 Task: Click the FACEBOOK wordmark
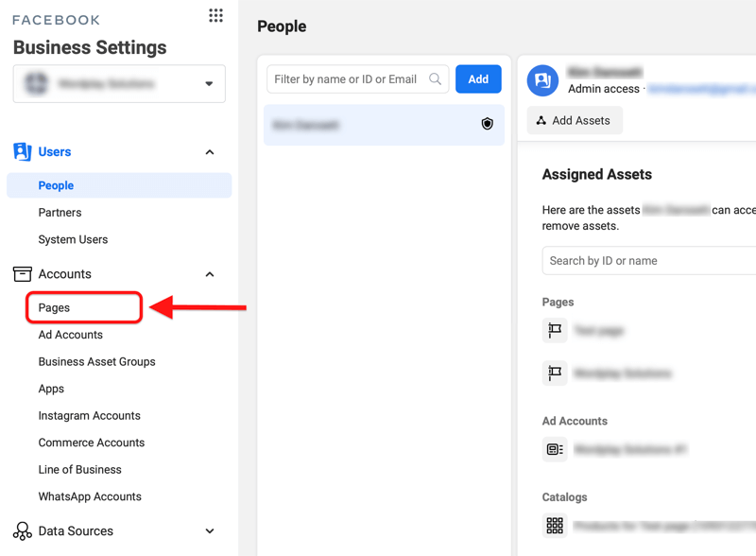[56, 20]
